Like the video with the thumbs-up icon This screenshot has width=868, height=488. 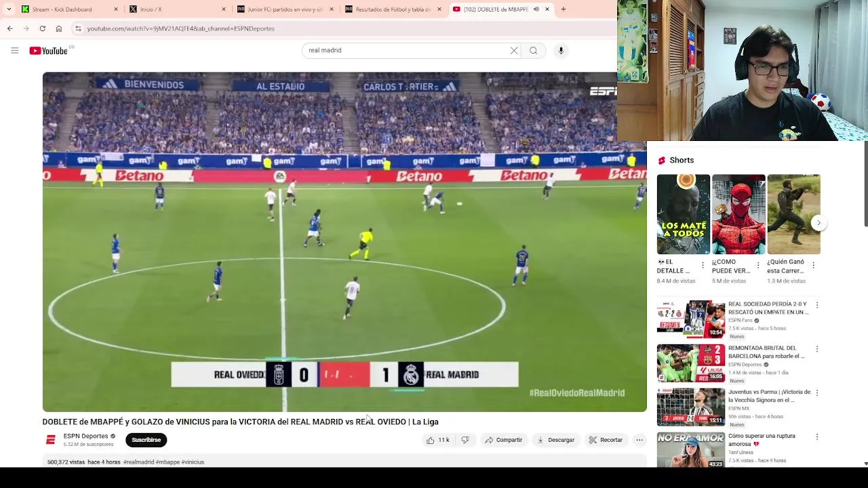pos(430,440)
